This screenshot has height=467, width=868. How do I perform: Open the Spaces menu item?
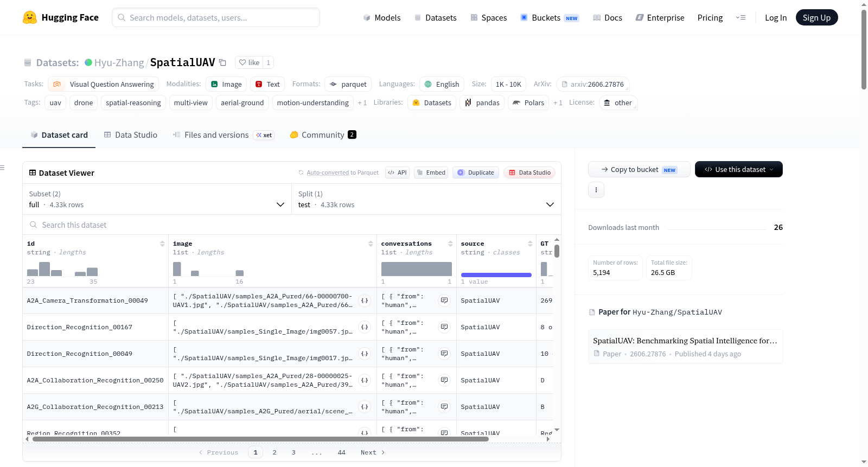489,17
